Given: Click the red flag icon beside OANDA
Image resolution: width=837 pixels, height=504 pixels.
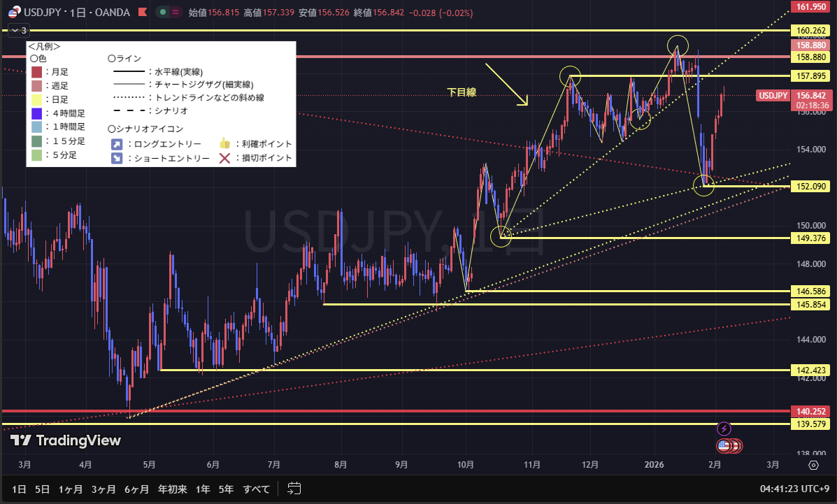Looking at the screenshot, I should pyautogui.click(x=143, y=13).
